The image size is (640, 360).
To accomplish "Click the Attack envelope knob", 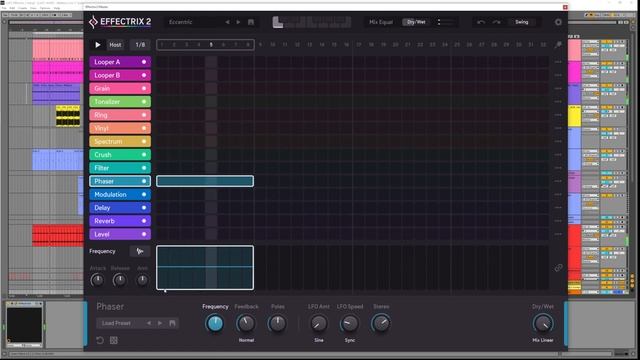I will (x=97, y=280).
